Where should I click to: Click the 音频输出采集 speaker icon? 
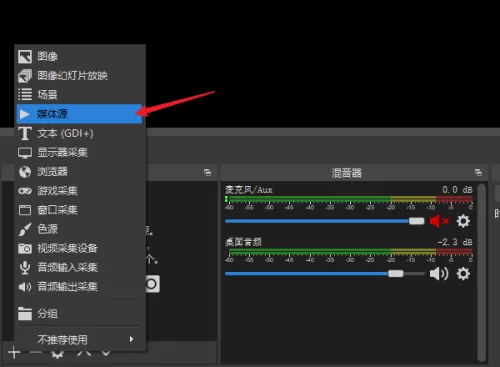point(25,287)
